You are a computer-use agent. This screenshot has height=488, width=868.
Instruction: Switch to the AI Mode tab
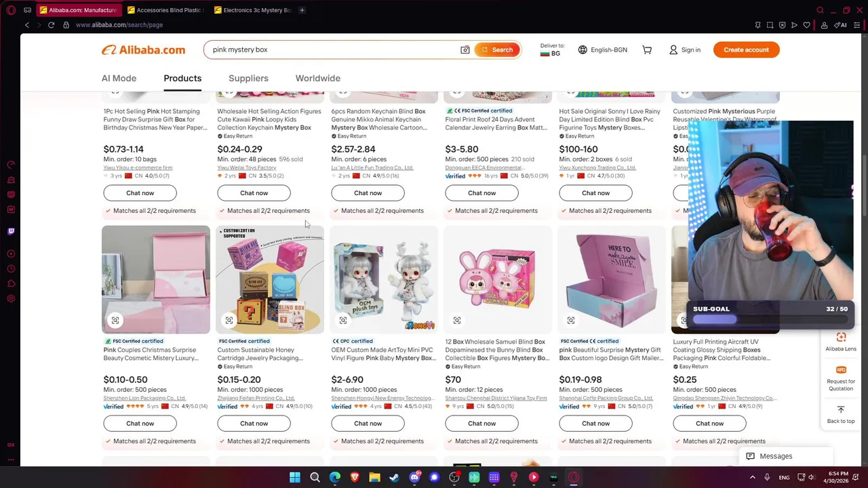(x=119, y=78)
